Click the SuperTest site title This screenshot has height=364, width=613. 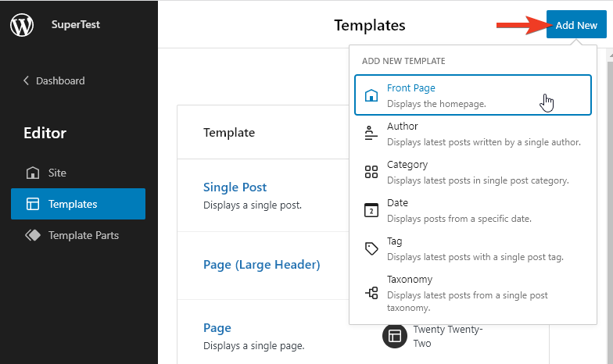pos(76,24)
